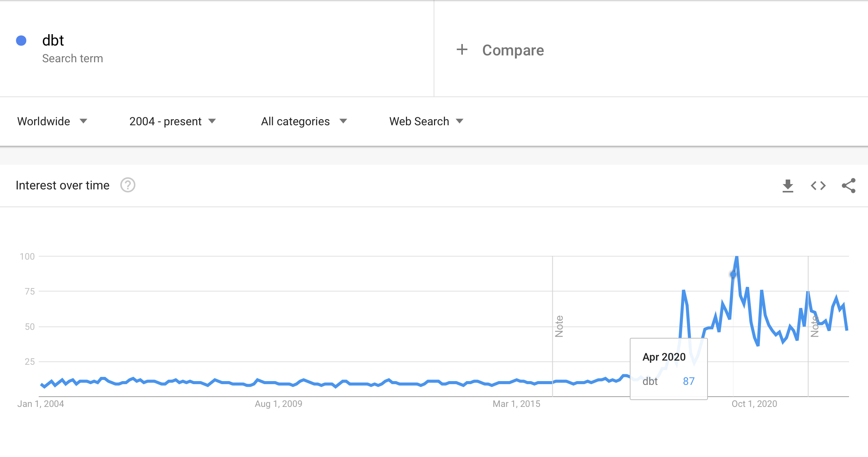Click the Compare button
The width and height of the screenshot is (868, 457).
[513, 50]
